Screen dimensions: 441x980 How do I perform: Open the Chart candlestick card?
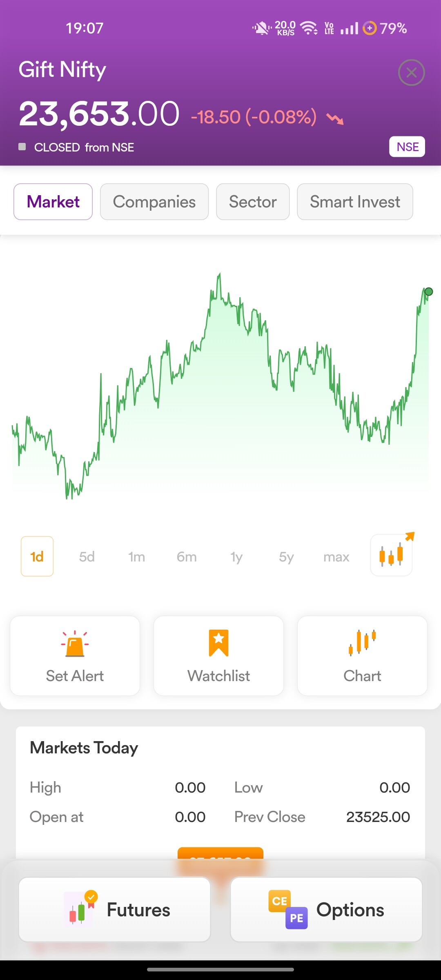[362, 655]
